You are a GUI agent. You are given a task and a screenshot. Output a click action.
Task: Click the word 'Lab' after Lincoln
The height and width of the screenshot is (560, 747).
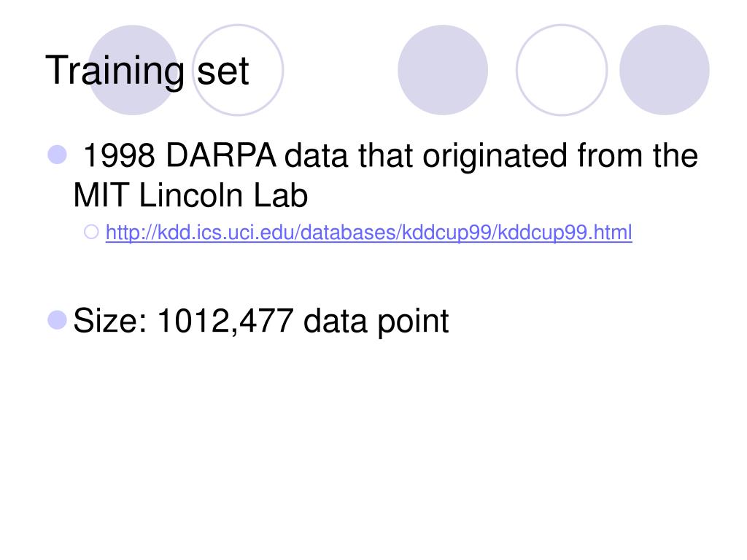281,195
